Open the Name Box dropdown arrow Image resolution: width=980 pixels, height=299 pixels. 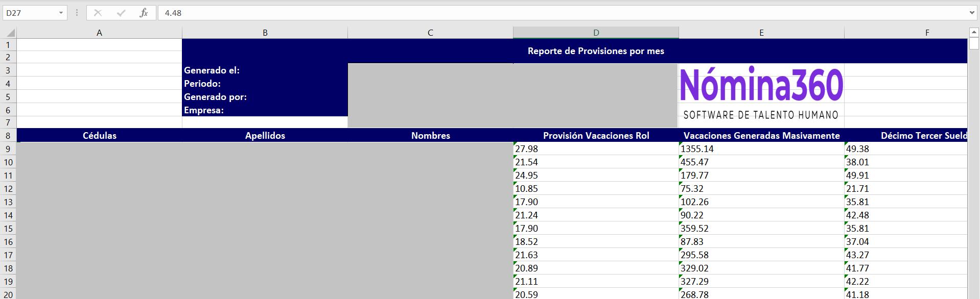click(61, 13)
